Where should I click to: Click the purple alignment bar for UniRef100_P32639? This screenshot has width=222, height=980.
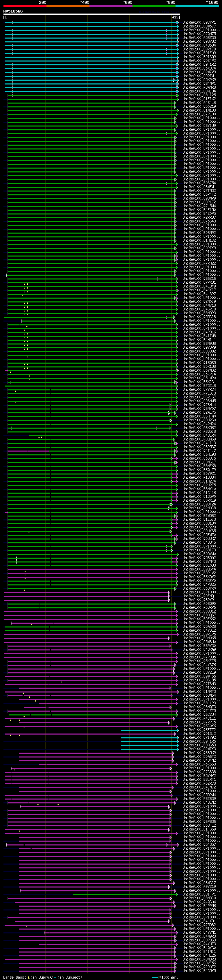(91, 799)
